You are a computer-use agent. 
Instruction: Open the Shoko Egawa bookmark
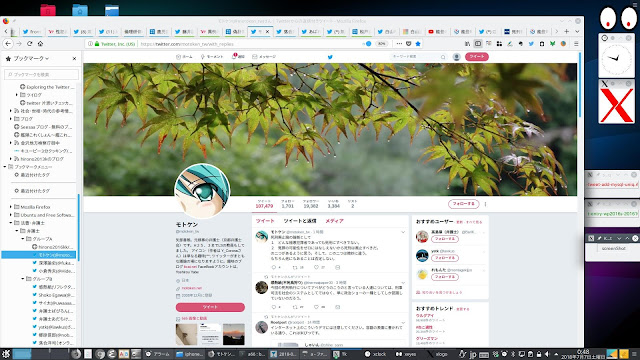pyautogui.click(x=53, y=295)
